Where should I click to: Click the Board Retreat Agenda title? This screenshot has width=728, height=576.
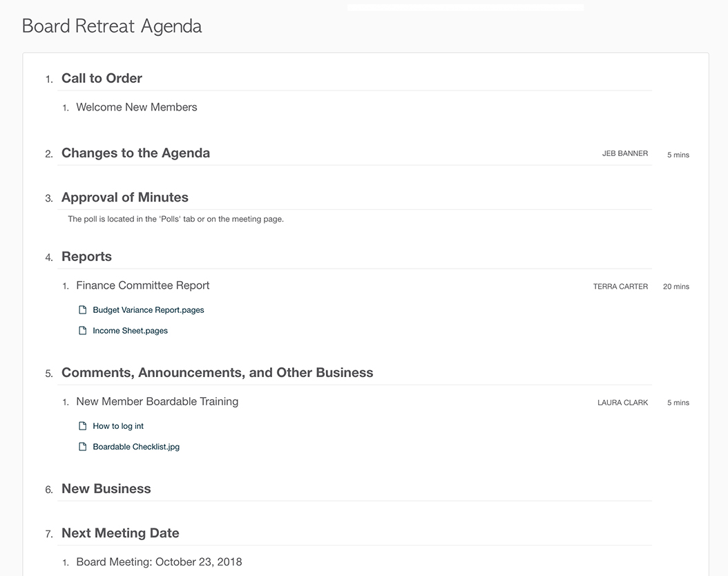pyautogui.click(x=112, y=26)
